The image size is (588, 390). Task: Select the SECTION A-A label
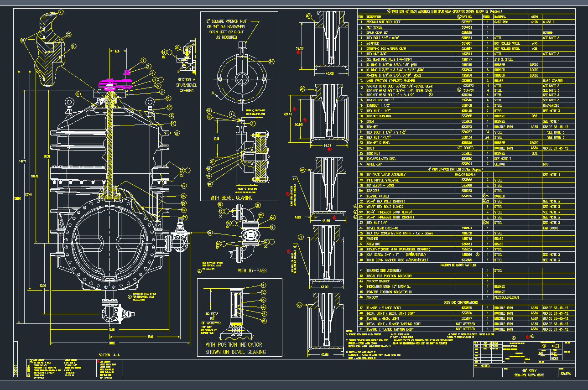pyautogui.click(x=109, y=354)
